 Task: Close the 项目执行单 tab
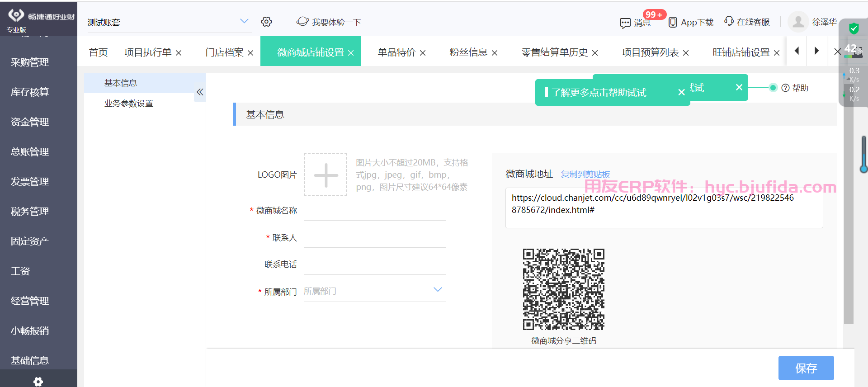click(x=179, y=53)
